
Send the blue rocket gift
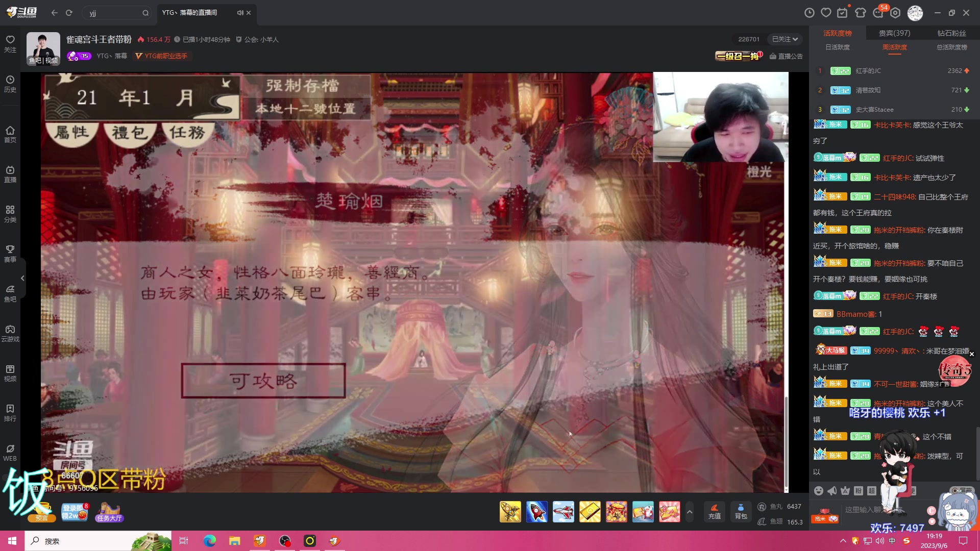coord(537,511)
